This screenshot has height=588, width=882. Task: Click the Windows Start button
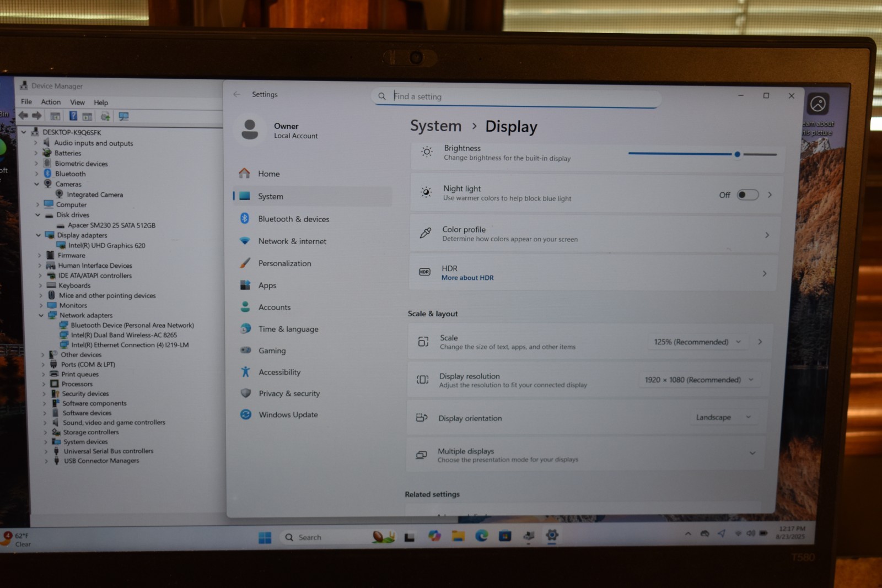click(265, 537)
